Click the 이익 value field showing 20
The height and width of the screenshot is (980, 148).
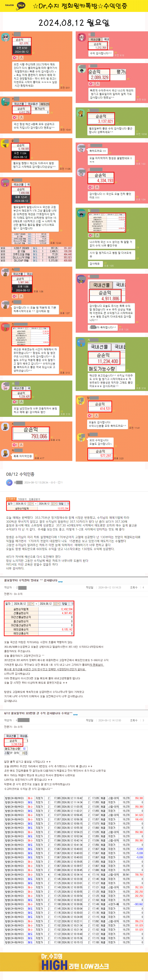pyautogui.click(x=24, y=753)
